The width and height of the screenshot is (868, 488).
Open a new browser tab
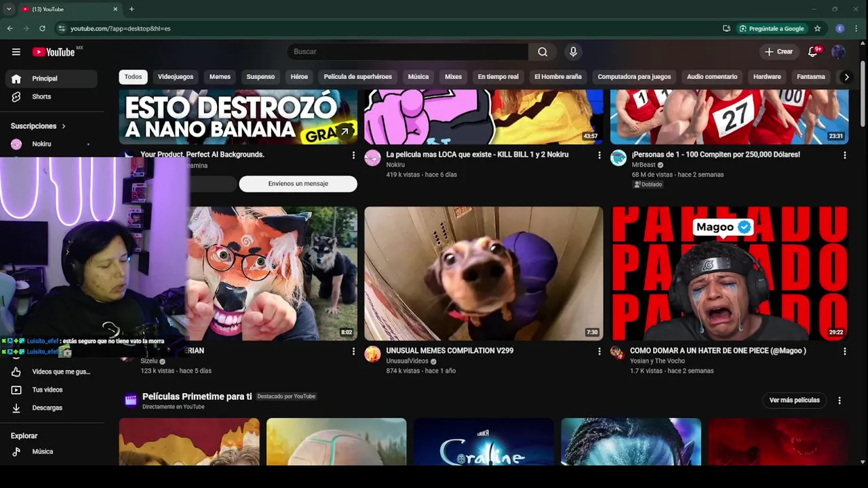tap(132, 9)
